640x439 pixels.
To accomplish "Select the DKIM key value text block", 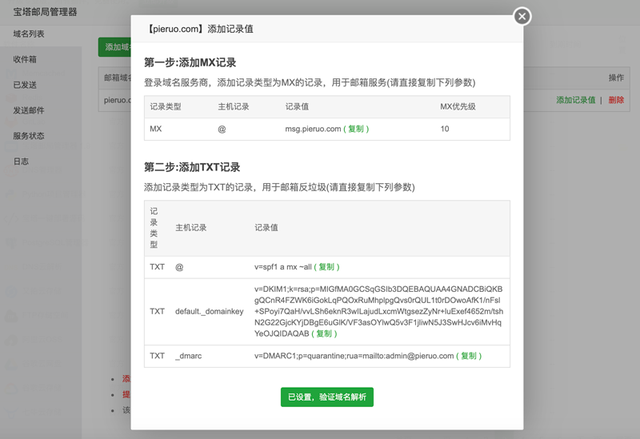I will pos(378,311).
